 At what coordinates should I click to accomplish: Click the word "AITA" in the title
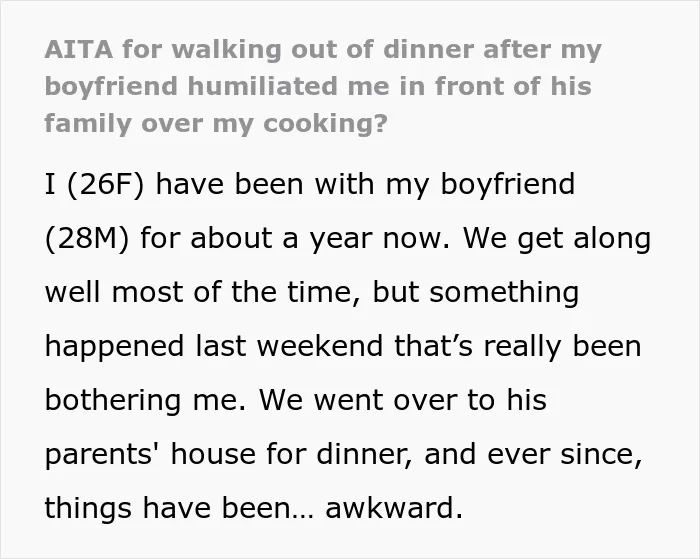point(79,49)
